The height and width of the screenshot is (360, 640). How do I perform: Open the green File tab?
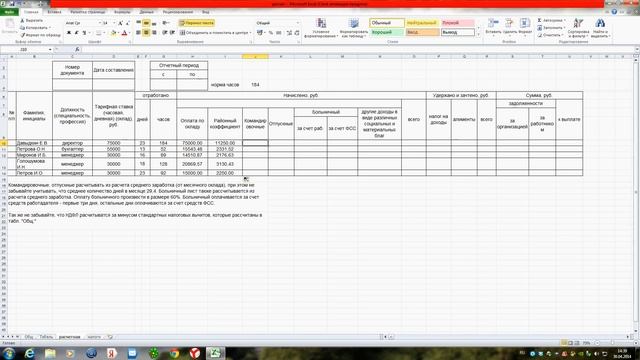(x=9, y=12)
